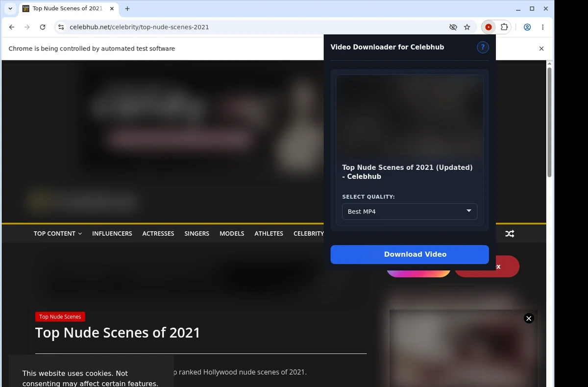
Task: Open the Chrome three-dot menu
Action: click(x=542, y=27)
